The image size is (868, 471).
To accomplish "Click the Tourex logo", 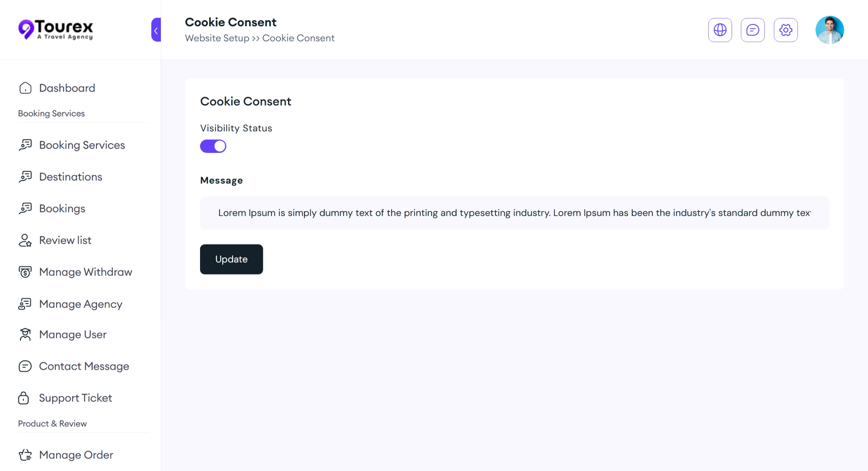I will point(56,29).
